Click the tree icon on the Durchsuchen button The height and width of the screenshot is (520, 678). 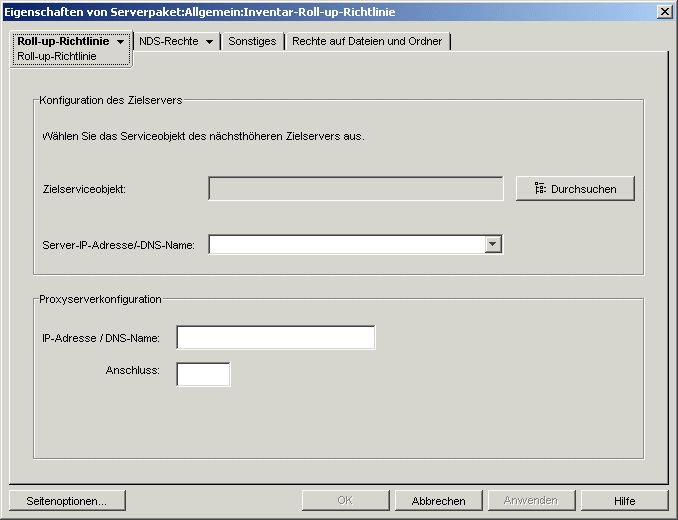pos(540,189)
